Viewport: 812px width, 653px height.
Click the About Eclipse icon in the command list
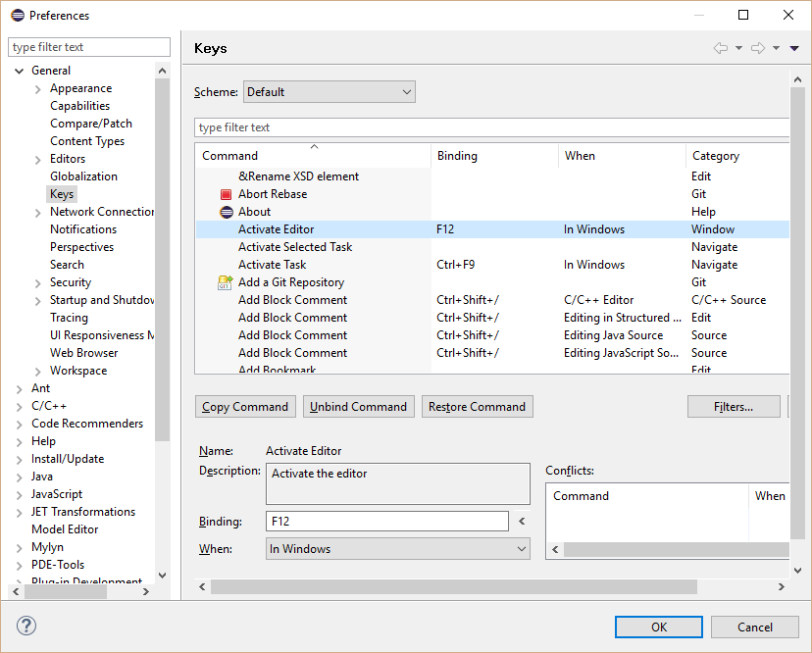(x=227, y=212)
